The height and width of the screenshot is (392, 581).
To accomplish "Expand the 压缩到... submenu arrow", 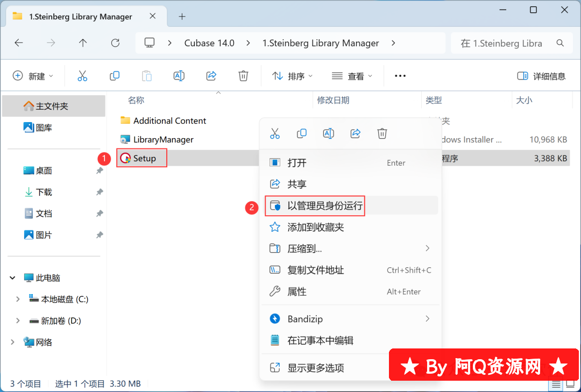I will click(428, 248).
